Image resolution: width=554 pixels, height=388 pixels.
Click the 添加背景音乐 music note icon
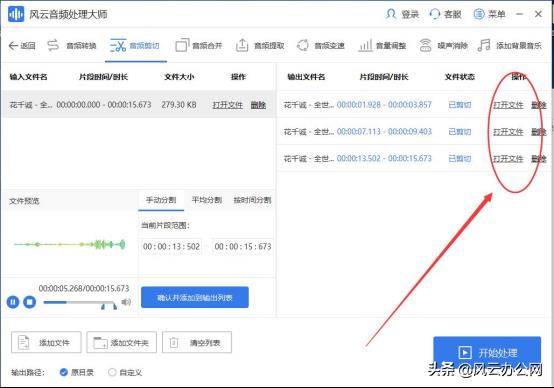pos(484,45)
